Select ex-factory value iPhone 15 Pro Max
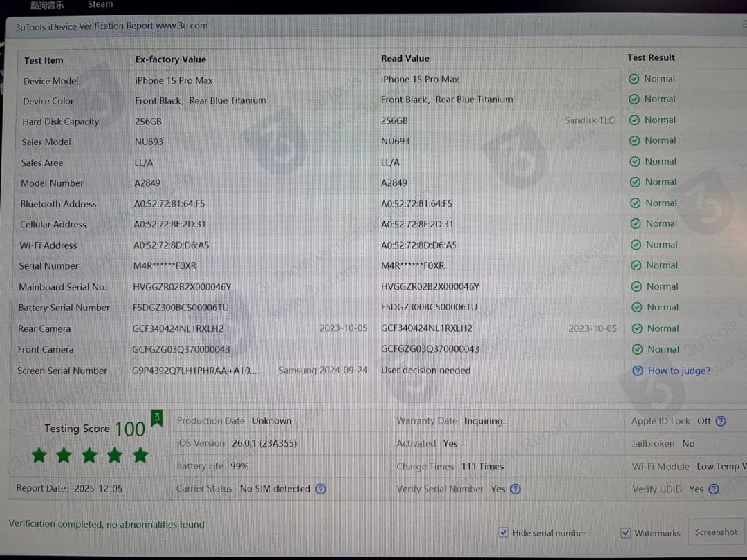The width and height of the screenshot is (747, 560). 174,80
